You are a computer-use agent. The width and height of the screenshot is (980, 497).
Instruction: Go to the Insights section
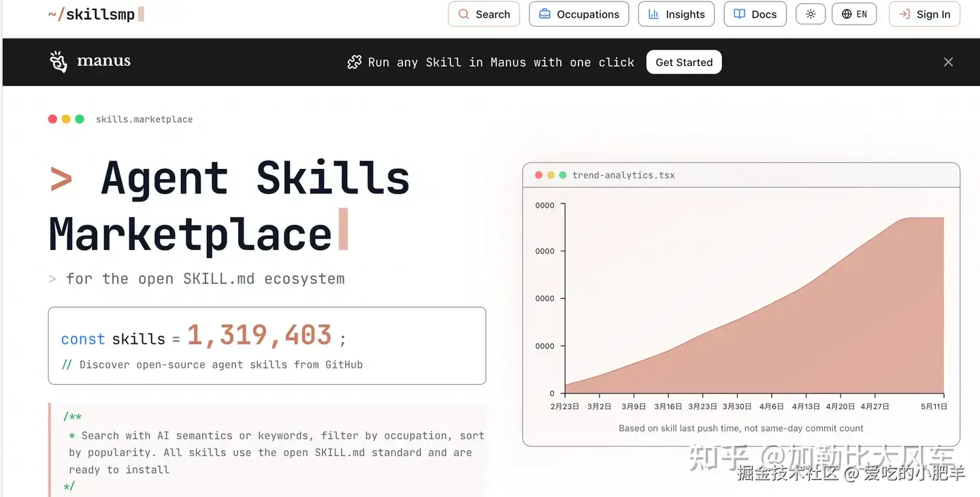click(676, 14)
